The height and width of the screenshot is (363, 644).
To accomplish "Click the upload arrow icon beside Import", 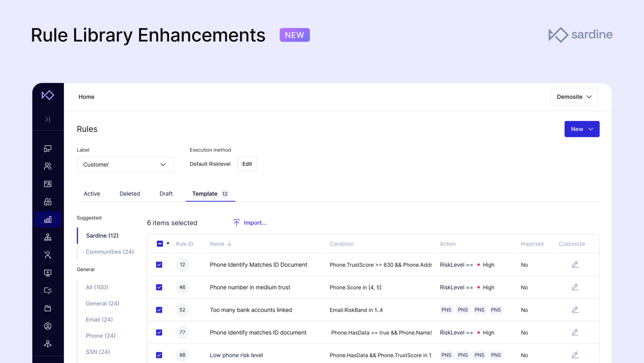I will (236, 223).
